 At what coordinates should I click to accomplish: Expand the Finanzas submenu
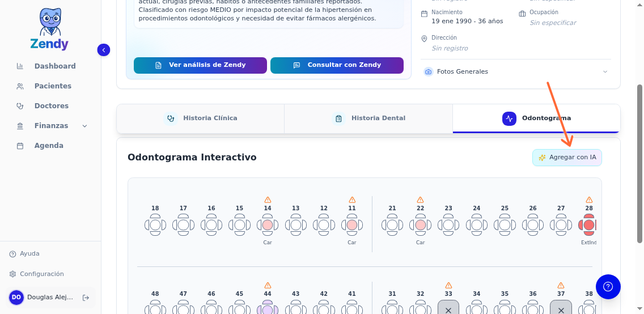pos(85,126)
